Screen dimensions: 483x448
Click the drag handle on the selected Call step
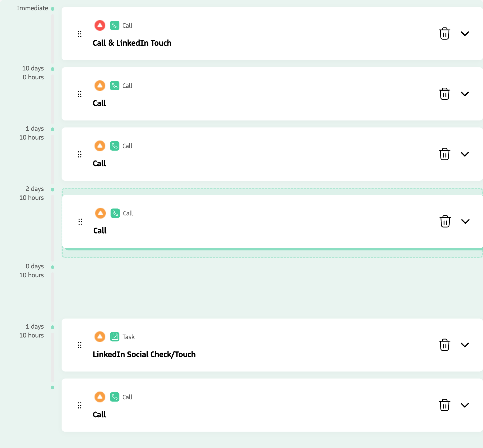click(x=80, y=222)
